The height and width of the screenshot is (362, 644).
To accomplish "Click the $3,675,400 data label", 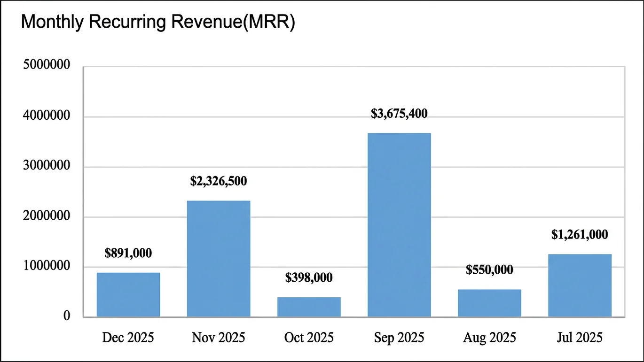I will pos(399,114).
